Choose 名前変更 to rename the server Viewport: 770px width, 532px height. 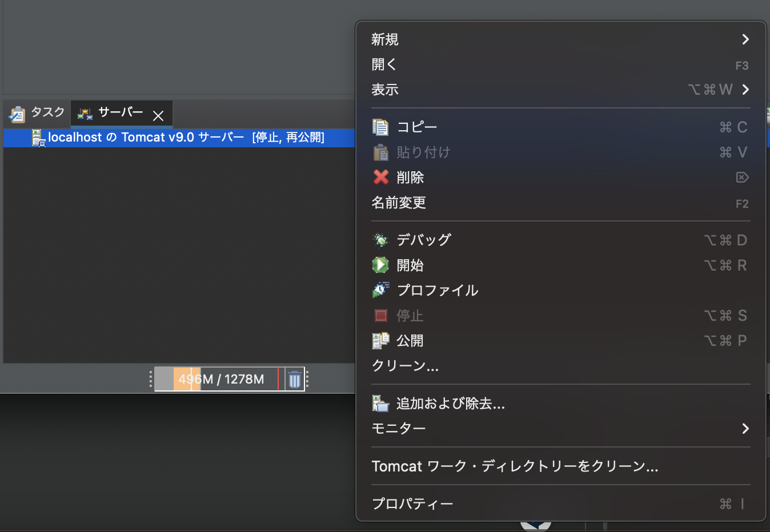[x=399, y=203]
